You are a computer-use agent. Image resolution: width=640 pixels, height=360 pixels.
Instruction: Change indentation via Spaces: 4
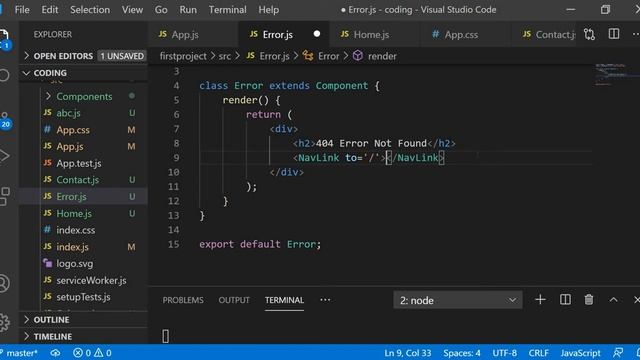(462, 353)
